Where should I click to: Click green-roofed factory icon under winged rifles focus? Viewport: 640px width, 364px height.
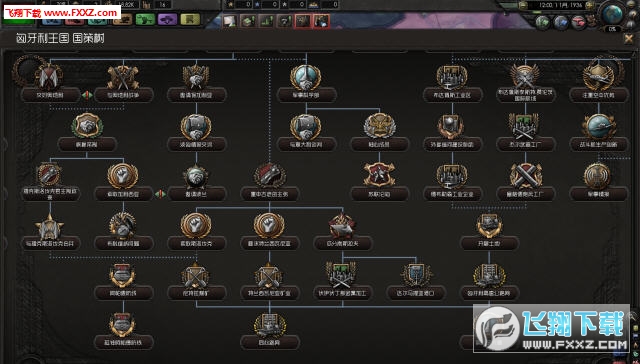(524, 126)
